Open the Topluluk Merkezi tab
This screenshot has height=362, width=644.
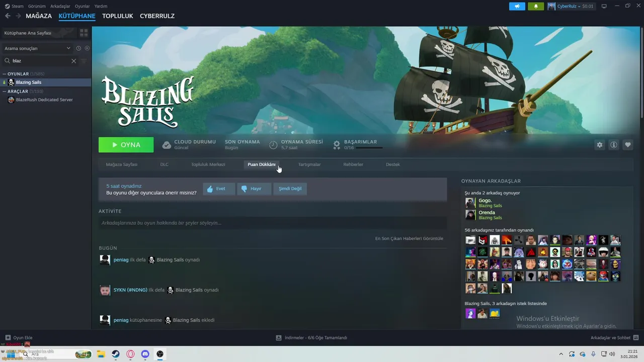click(208, 164)
